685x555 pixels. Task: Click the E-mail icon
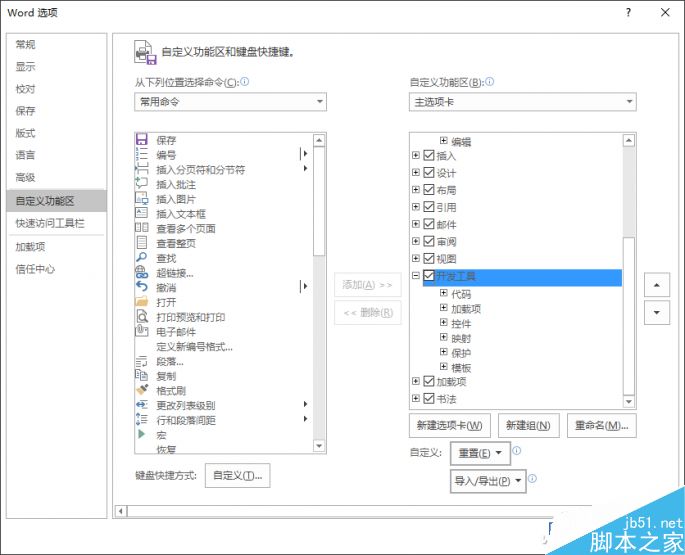point(142,331)
